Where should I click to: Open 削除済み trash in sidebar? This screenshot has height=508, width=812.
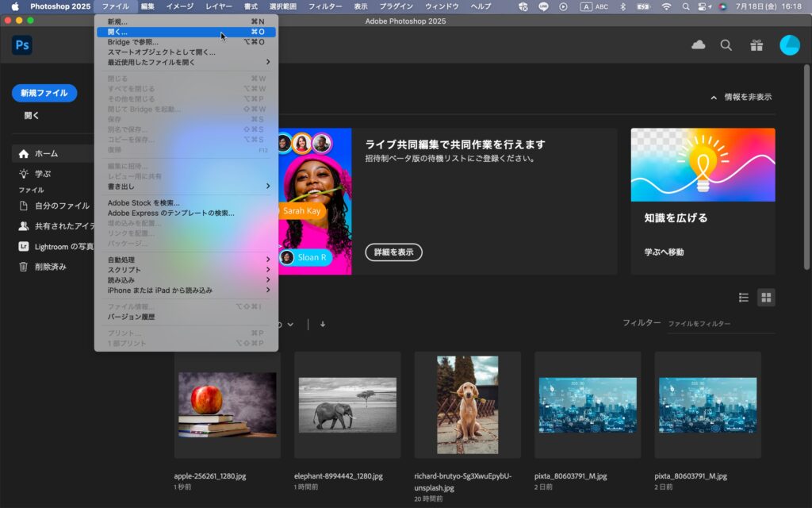[43, 267]
